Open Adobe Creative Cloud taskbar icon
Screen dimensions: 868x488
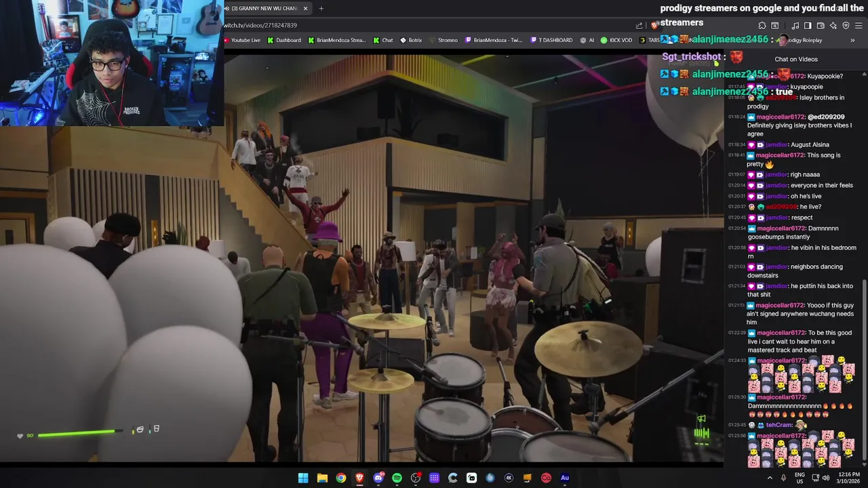point(546,478)
